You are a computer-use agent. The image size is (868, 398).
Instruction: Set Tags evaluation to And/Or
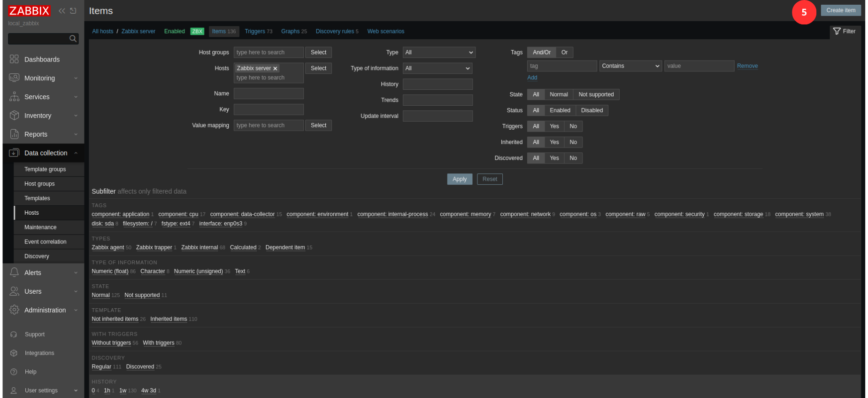tap(541, 53)
